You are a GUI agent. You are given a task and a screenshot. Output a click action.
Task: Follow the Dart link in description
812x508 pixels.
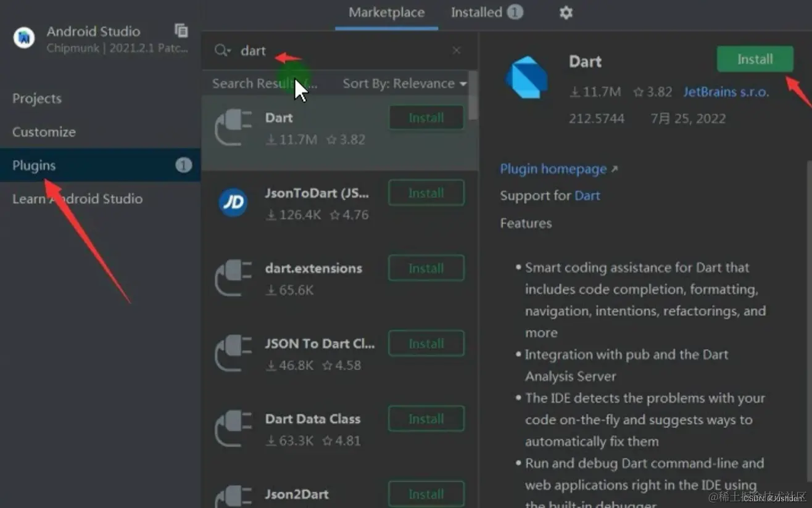click(587, 195)
